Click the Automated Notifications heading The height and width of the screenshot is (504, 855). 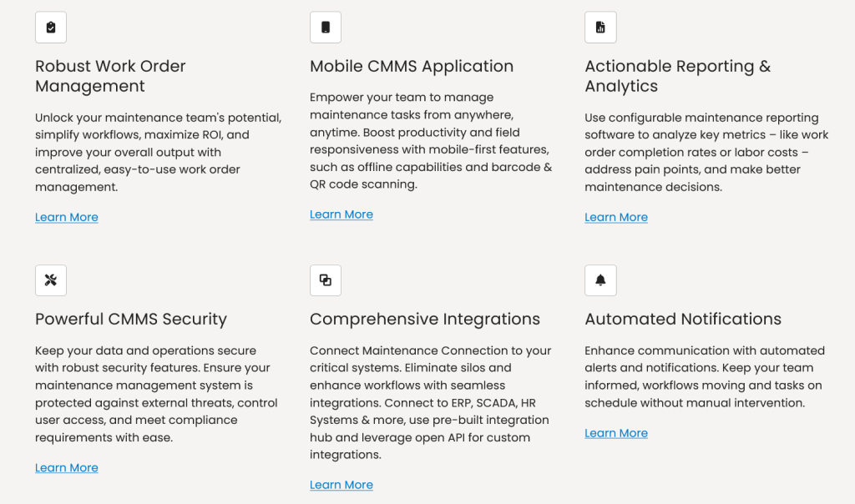pyautogui.click(x=683, y=319)
